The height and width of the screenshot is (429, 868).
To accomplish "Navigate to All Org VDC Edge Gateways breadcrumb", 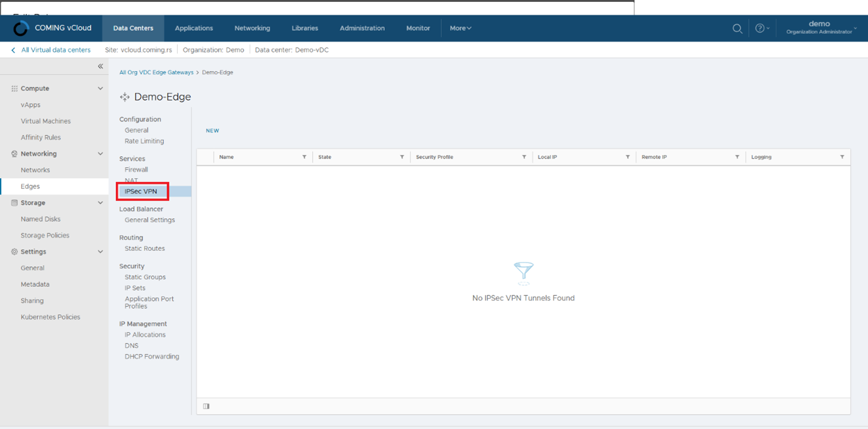I will (156, 72).
